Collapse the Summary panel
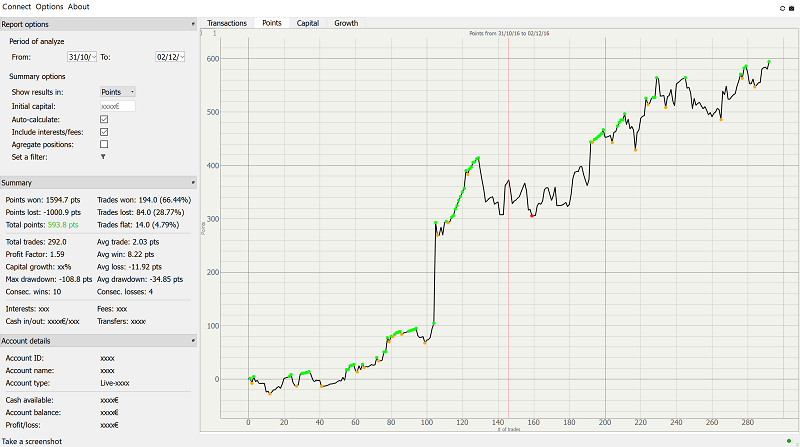 [x=193, y=182]
